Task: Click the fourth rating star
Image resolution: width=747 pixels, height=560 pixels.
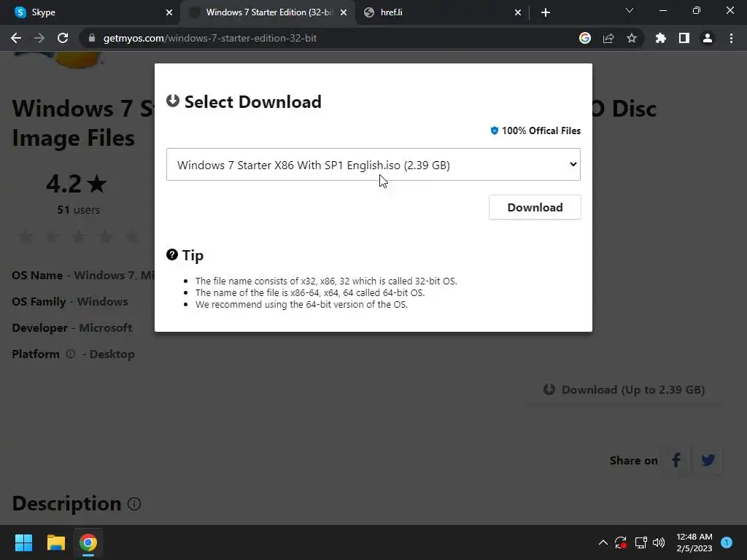Action: coord(105,236)
